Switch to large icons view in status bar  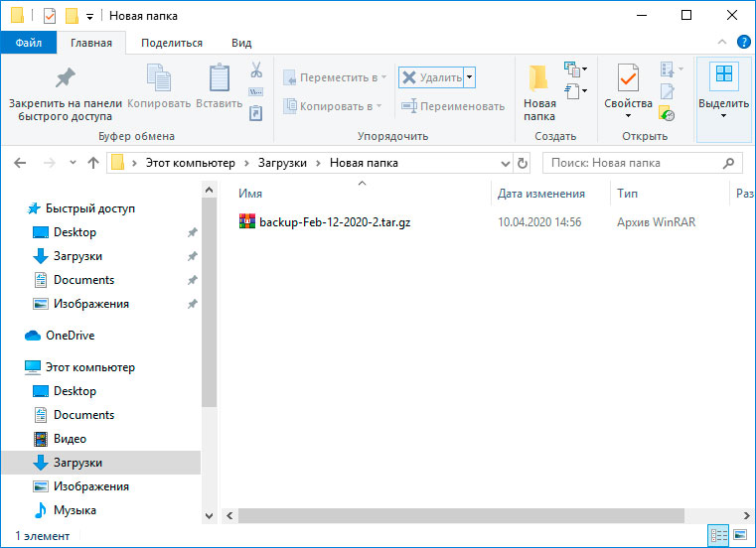tap(739, 535)
